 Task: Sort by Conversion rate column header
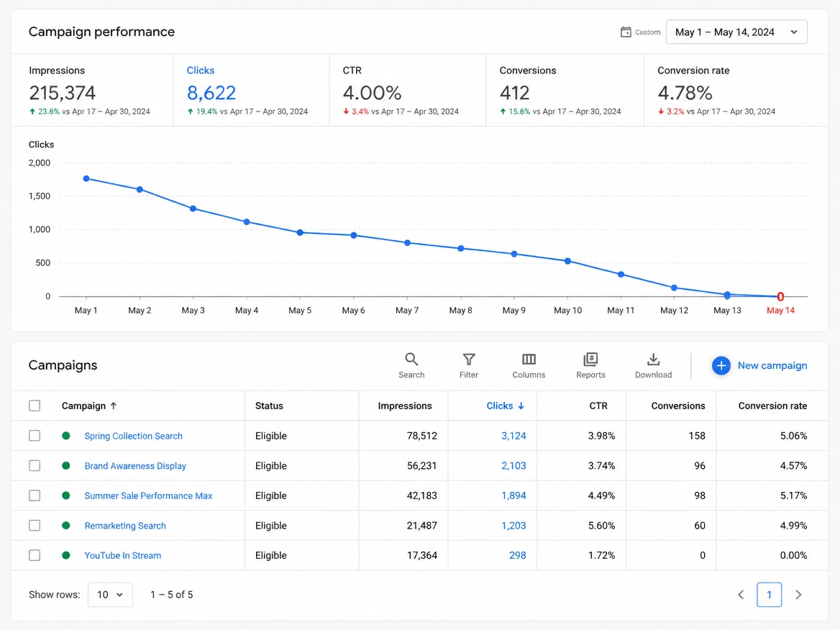click(x=772, y=406)
